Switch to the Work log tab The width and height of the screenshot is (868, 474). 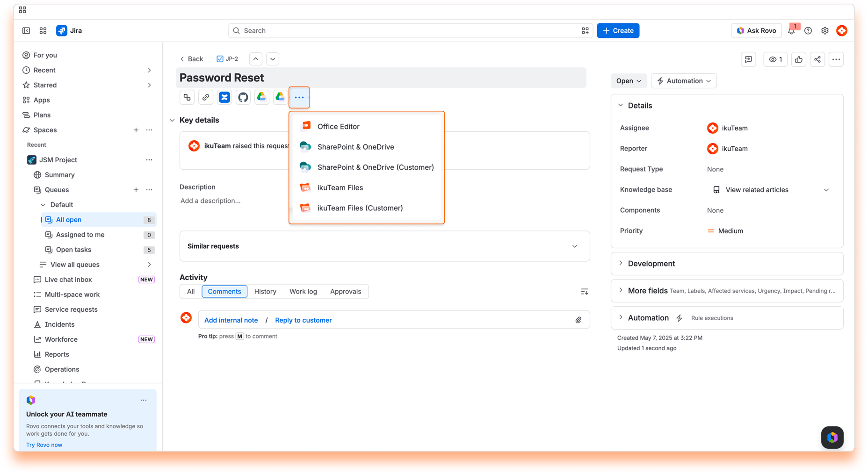coord(303,291)
